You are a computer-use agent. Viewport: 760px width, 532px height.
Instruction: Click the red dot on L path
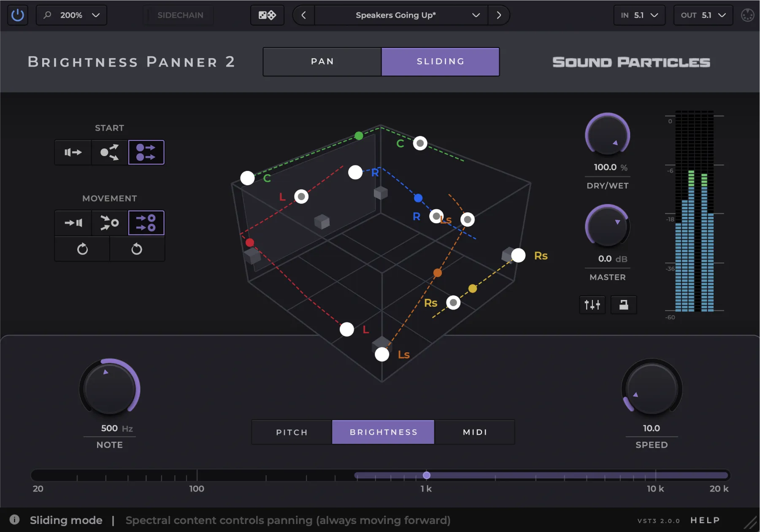[x=250, y=243]
